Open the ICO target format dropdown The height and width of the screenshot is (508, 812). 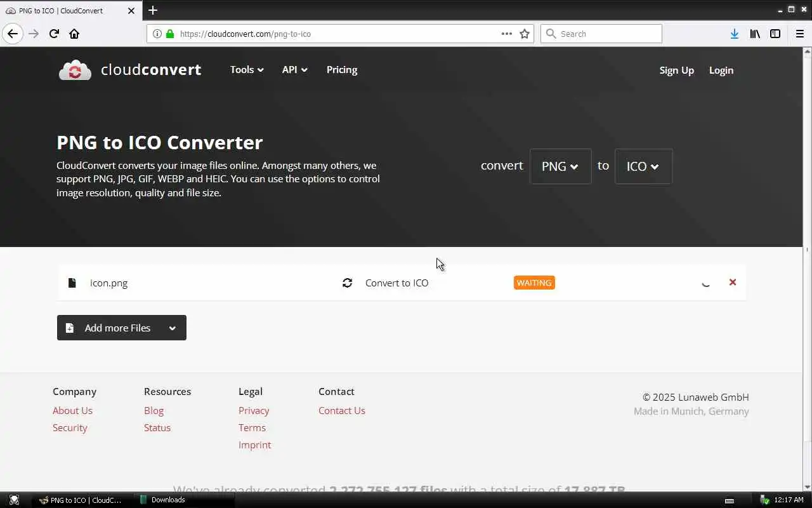(x=643, y=166)
